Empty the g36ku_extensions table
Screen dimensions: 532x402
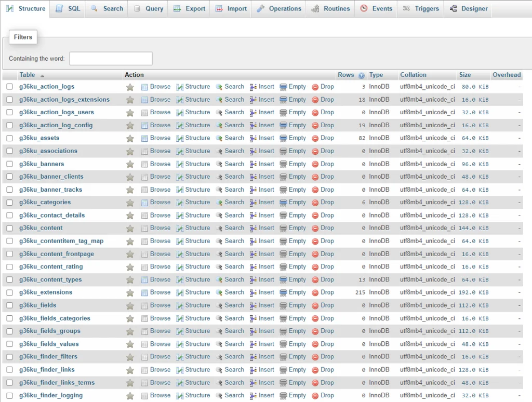click(293, 292)
